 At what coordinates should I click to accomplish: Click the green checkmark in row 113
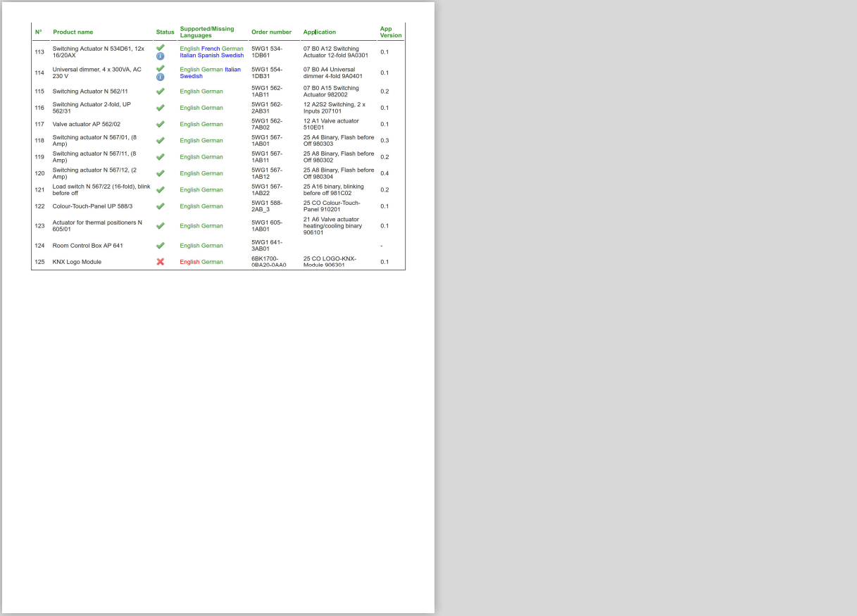pyautogui.click(x=160, y=48)
